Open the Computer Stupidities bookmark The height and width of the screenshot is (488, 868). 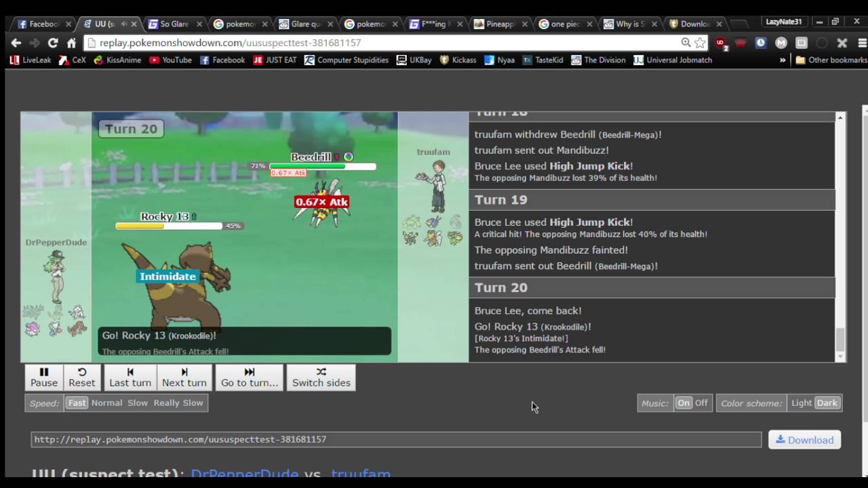click(x=347, y=60)
